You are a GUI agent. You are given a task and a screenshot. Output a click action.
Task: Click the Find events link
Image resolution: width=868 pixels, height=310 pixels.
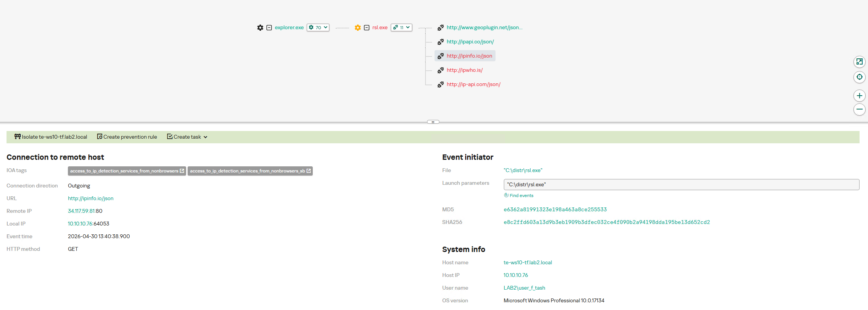[x=519, y=196]
